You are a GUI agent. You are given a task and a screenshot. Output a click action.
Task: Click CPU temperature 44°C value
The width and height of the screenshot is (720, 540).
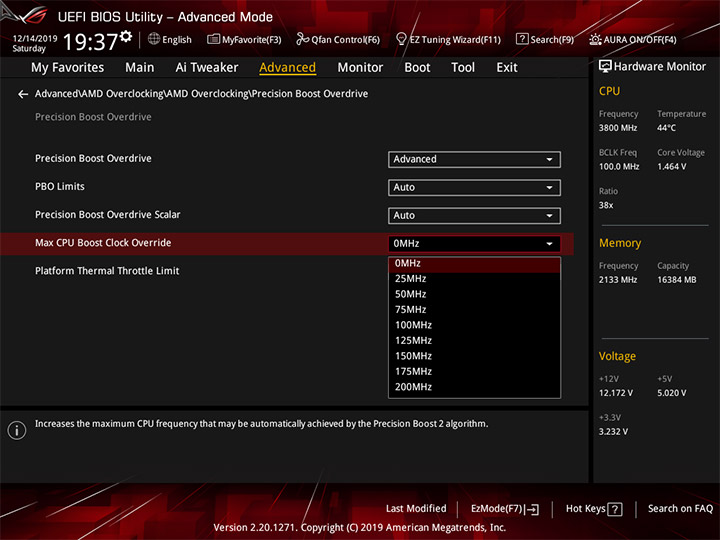coord(666,128)
